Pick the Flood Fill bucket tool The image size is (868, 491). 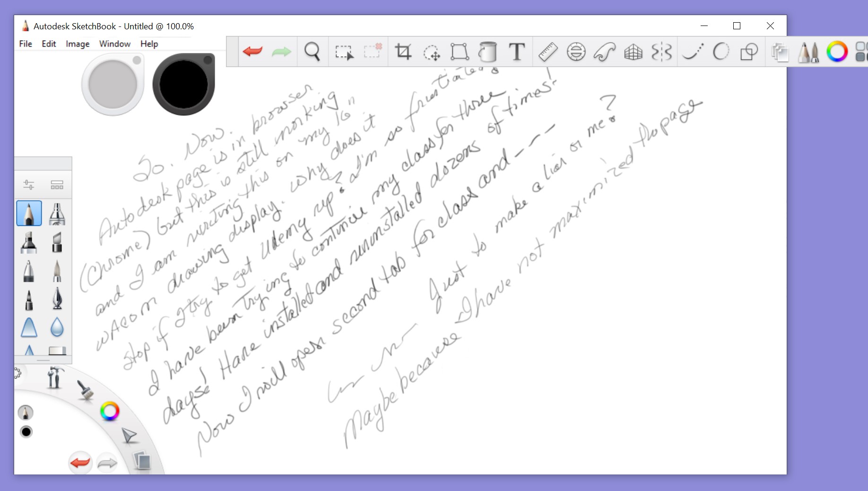coord(487,52)
